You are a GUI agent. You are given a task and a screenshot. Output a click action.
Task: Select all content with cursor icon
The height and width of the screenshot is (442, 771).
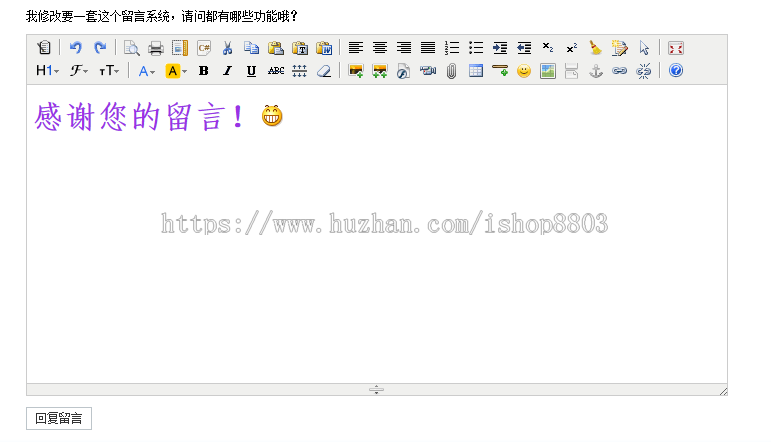pos(644,48)
